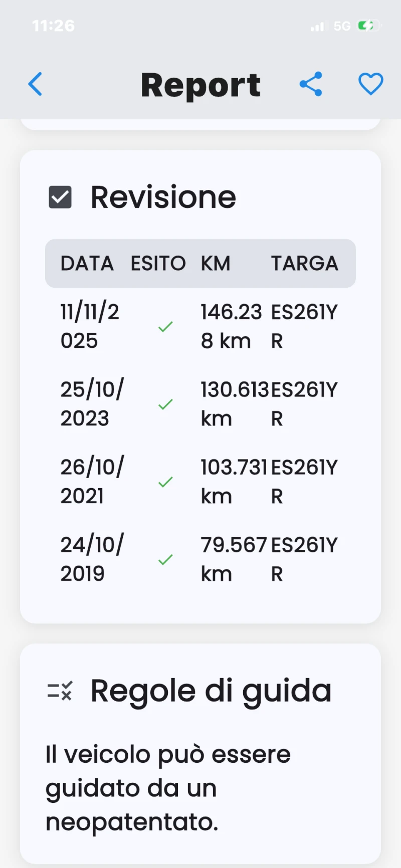This screenshot has height=868, width=401.
Task: Click the DATA column header
Action: 87,264
